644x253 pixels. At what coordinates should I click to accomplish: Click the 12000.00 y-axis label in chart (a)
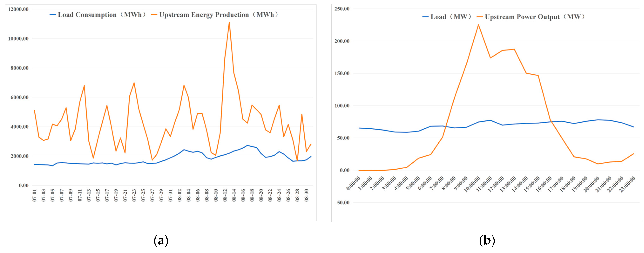[18, 9]
